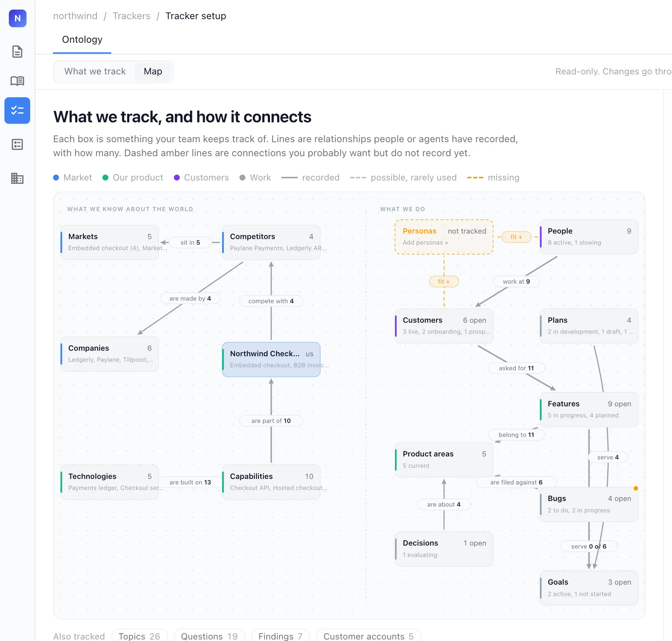Open the Companies box
The image size is (672, 641).
coord(110,354)
